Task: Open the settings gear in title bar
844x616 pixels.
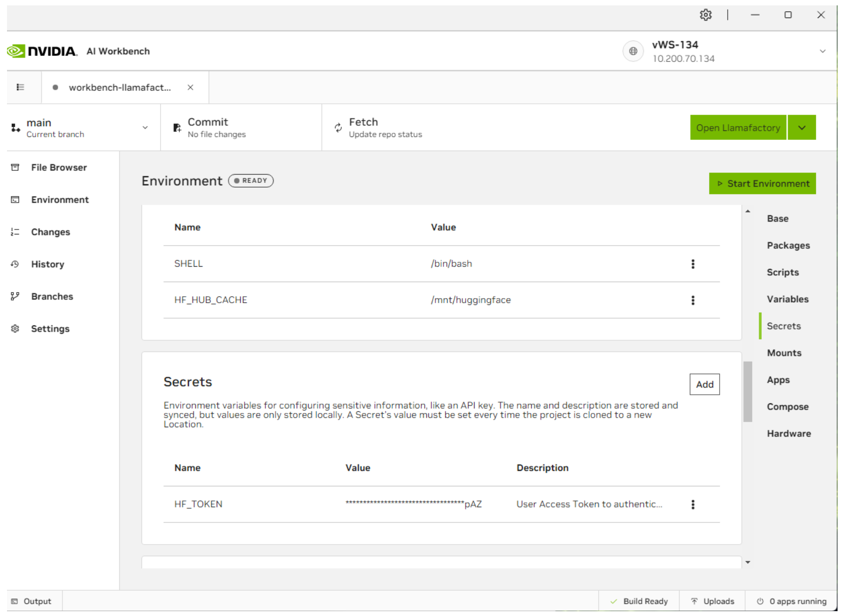Action: tap(705, 15)
